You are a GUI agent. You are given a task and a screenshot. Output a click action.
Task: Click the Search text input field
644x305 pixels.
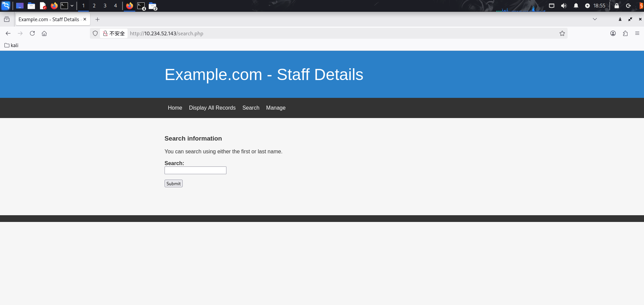(x=195, y=170)
